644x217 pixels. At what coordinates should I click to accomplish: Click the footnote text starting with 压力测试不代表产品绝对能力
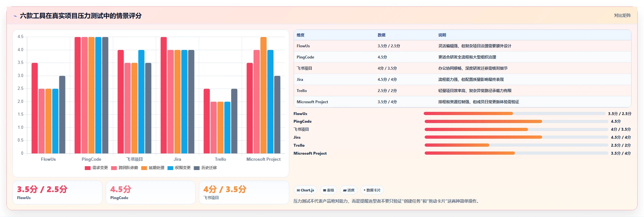387,201
